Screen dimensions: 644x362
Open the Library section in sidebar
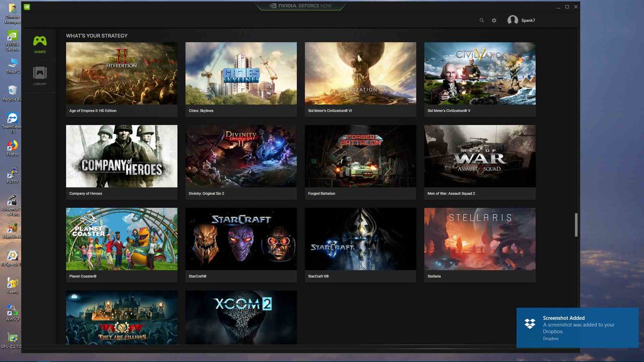point(40,76)
